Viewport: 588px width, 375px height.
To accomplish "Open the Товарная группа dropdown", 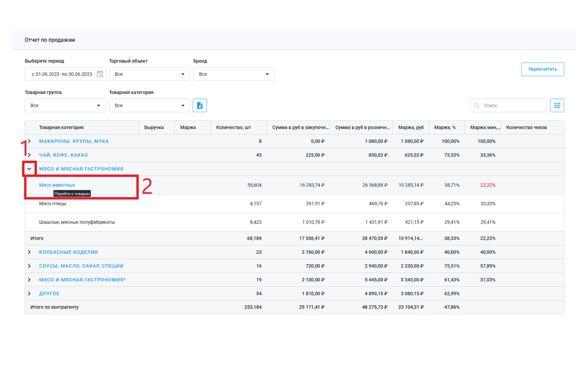I will (65, 105).
